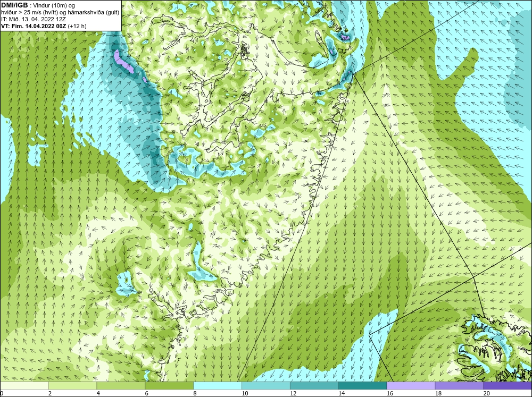This screenshot has width=532, height=397.
Task: Click the 'DMI/IGB : Vindur (10m) og' title line
Action: [38, 5]
